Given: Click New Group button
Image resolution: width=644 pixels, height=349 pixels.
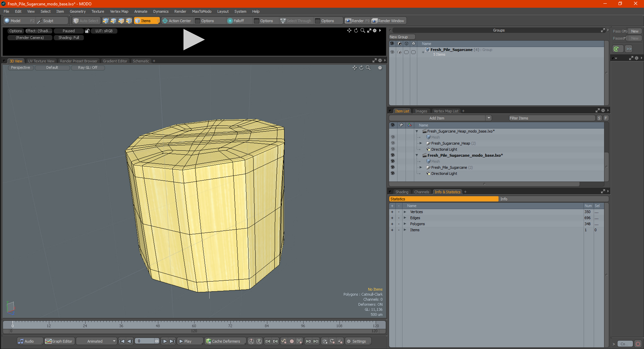Looking at the screenshot, I should pyautogui.click(x=402, y=37).
